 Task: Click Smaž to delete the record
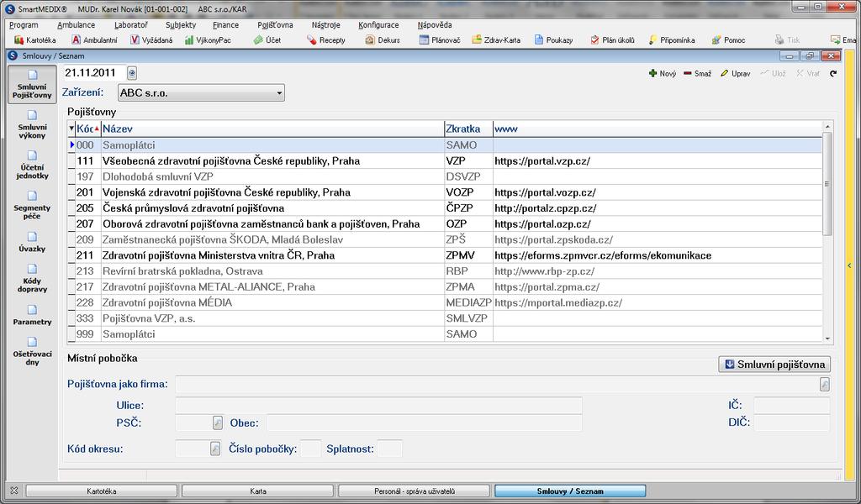tap(697, 73)
